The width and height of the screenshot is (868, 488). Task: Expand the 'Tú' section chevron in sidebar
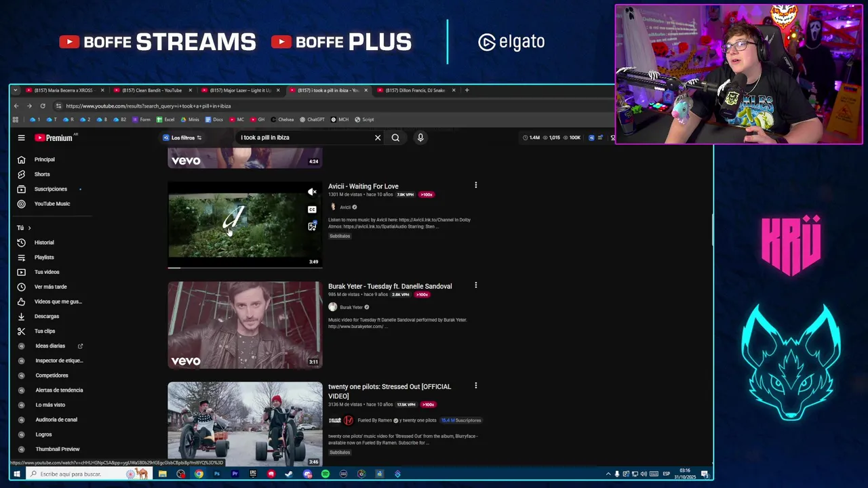29,228
